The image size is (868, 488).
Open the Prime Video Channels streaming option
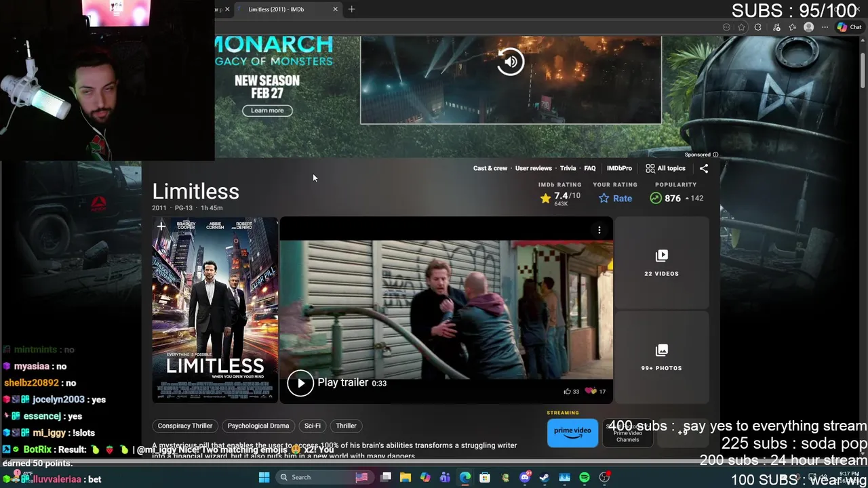628,434
